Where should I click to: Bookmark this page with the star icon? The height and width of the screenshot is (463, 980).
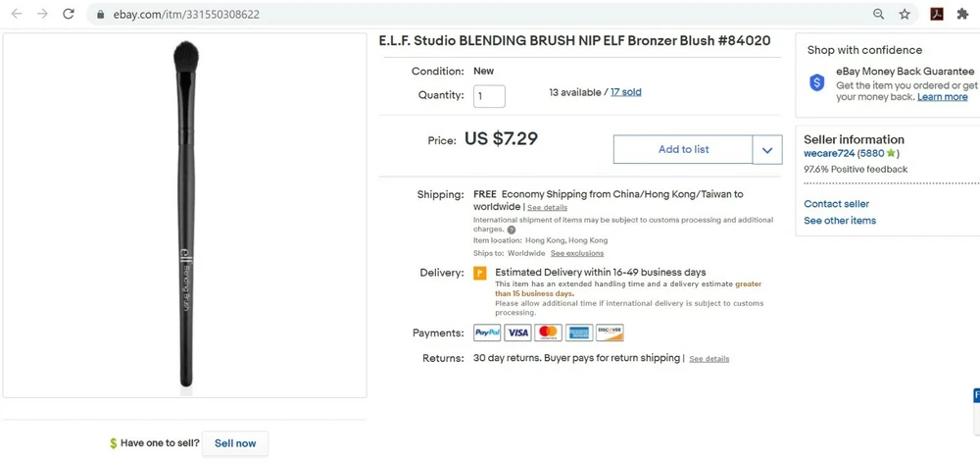click(x=905, y=15)
